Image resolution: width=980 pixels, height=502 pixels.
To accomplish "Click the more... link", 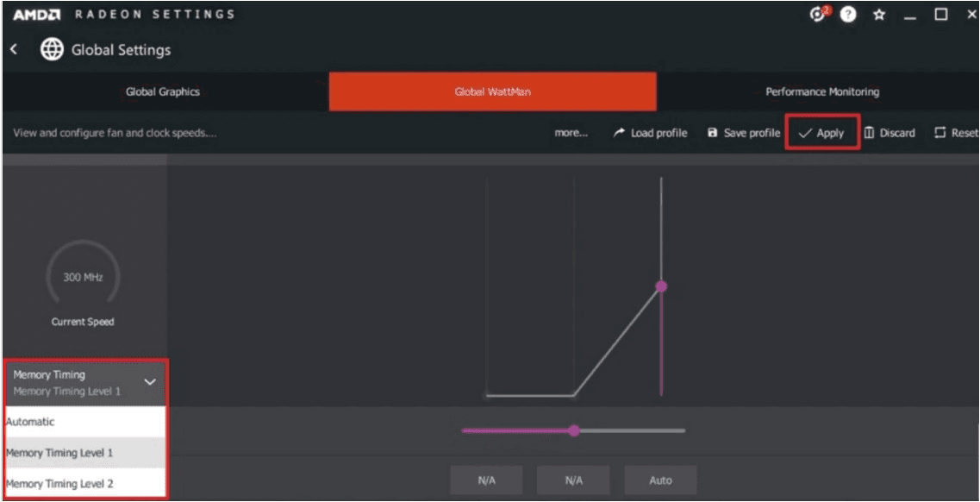I will click(571, 133).
